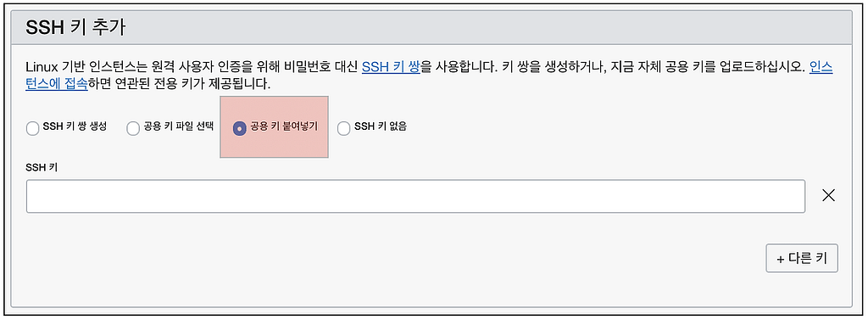
Task: Select the '공용 키 붙여넣기' radio circle
Action: pyautogui.click(x=240, y=129)
